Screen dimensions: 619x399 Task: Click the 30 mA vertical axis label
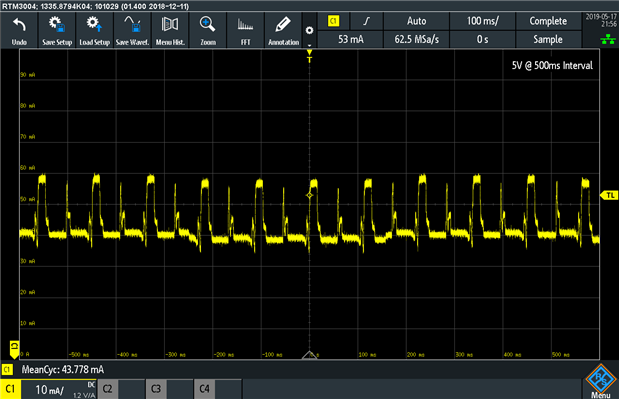click(28, 261)
